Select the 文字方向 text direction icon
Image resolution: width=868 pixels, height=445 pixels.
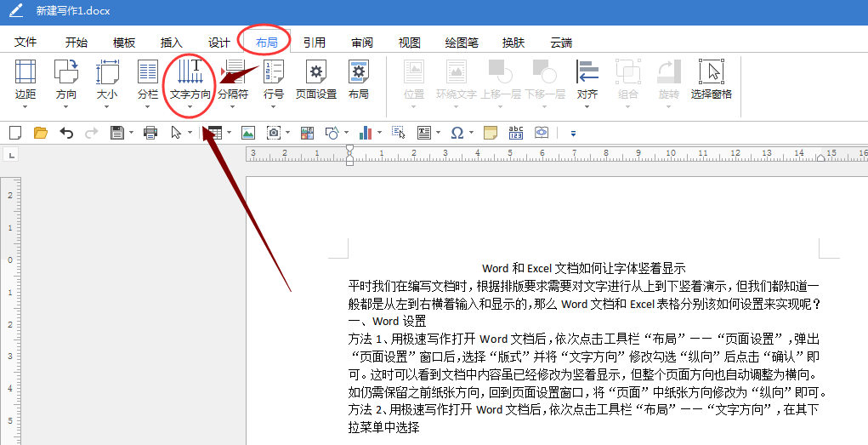[x=190, y=71]
